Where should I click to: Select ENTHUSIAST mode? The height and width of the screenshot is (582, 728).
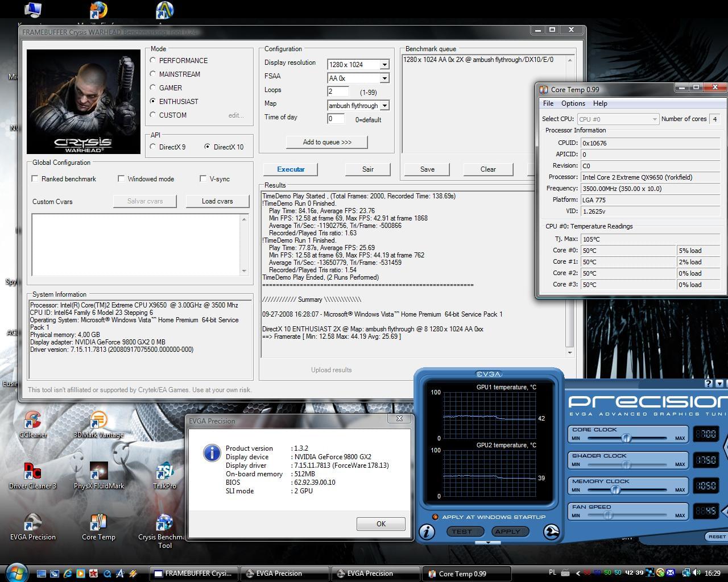(x=152, y=101)
